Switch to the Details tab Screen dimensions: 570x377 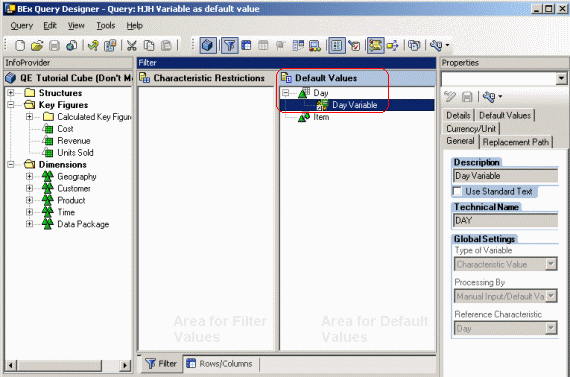[x=458, y=116]
